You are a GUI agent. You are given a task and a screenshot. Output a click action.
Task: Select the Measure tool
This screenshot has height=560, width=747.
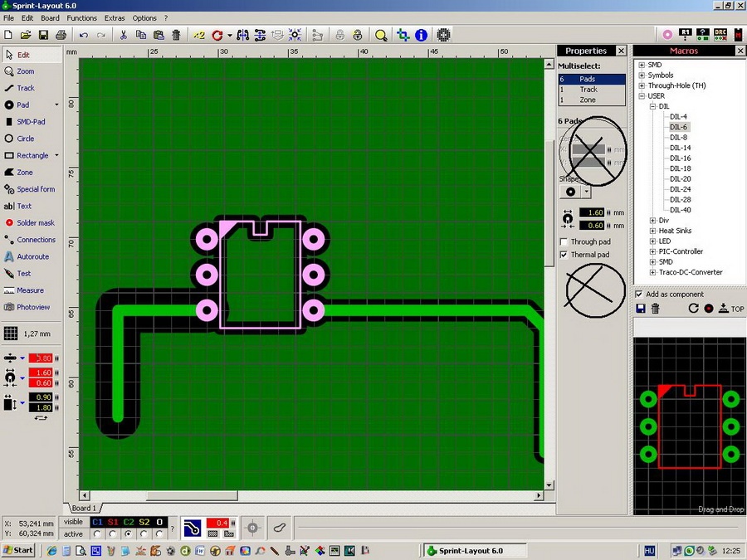tap(32, 290)
